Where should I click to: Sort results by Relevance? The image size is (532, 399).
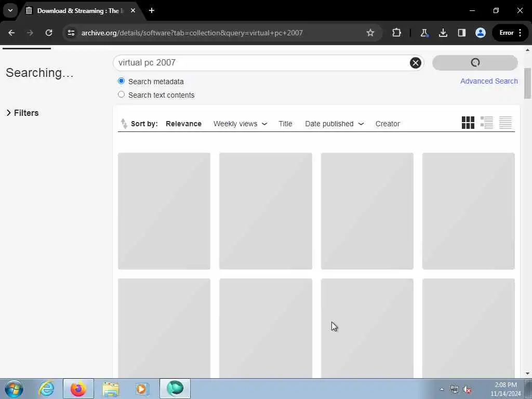click(183, 124)
